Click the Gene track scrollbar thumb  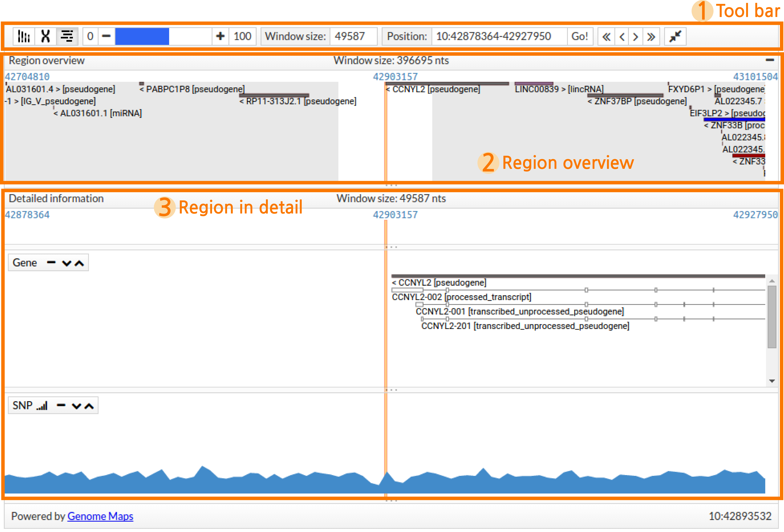(x=772, y=317)
